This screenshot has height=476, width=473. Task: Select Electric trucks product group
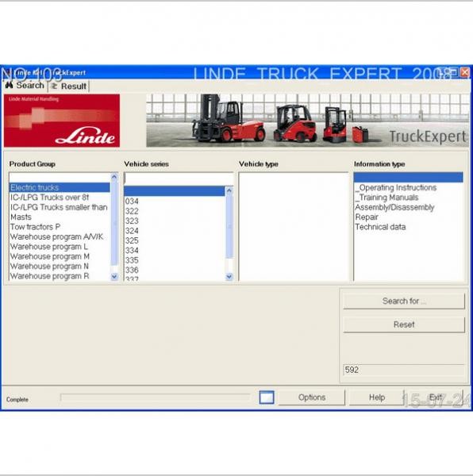click(60, 187)
